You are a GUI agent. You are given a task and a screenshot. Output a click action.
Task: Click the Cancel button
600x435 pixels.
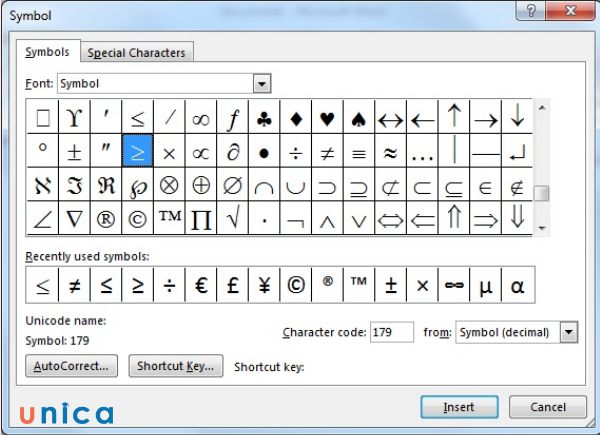(x=548, y=407)
